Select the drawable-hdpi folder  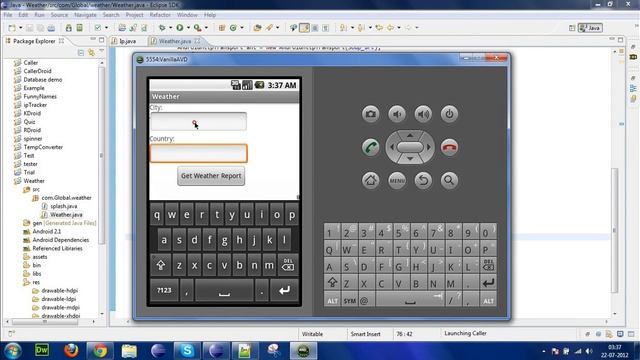60,291
